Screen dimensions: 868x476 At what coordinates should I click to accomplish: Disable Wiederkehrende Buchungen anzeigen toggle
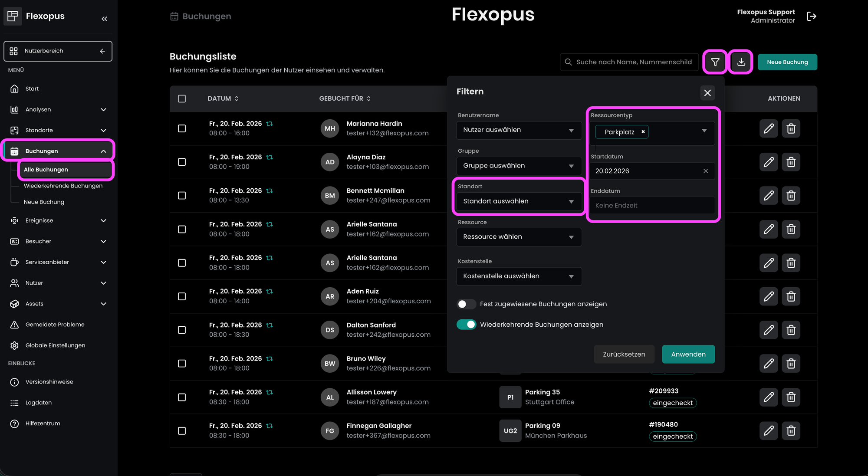466,325
